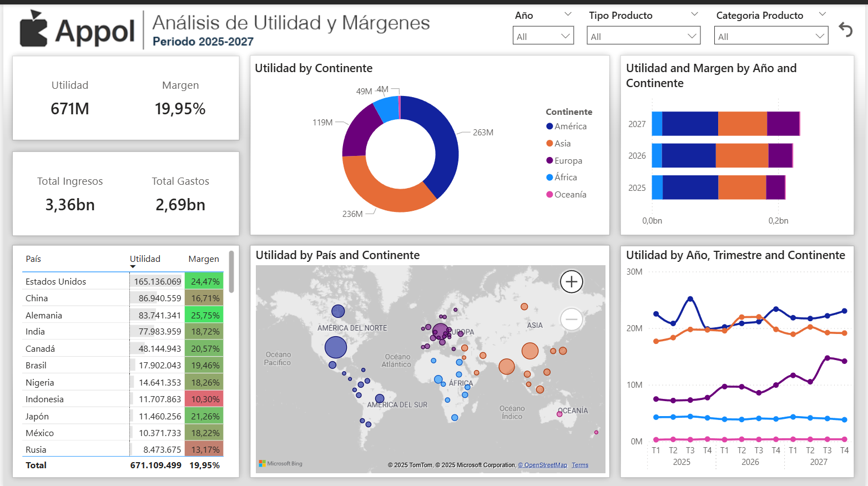The width and height of the screenshot is (868, 486).
Task: Click the Utilidad sort arrow indicator
Action: (x=133, y=267)
